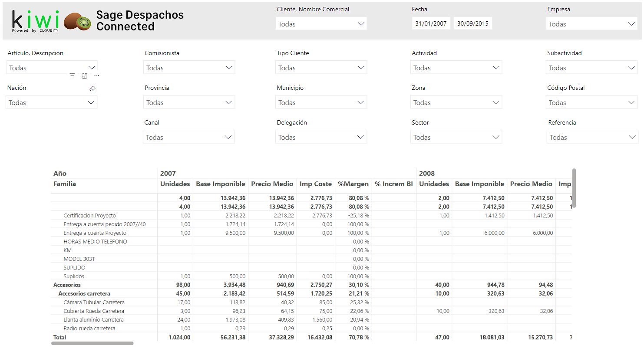Select the Accesorios family row
Viewport: 644px width, 352px height.
tap(67, 285)
